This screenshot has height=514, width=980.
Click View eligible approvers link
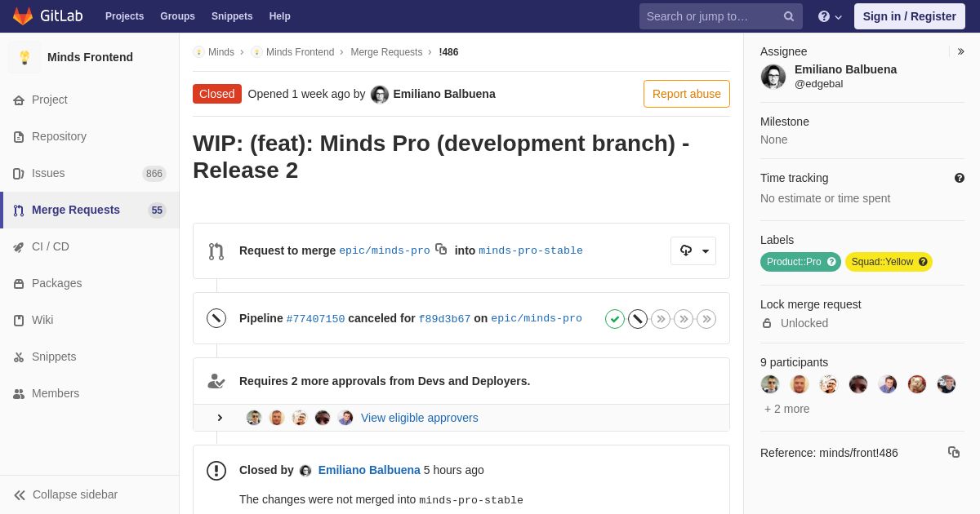point(420,418)
